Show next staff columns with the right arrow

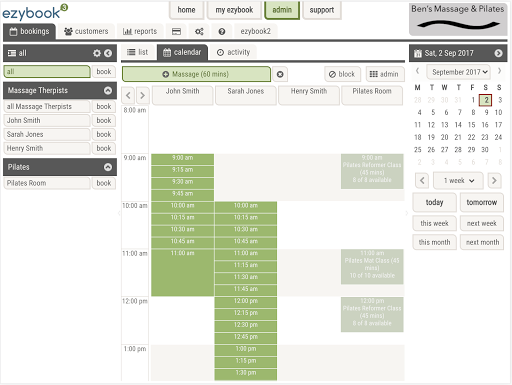[142, 96]
